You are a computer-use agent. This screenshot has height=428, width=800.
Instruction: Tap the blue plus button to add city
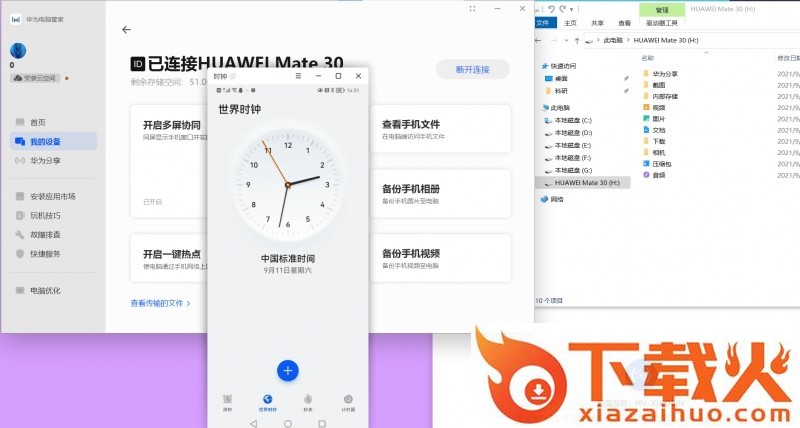click(288, 370)
